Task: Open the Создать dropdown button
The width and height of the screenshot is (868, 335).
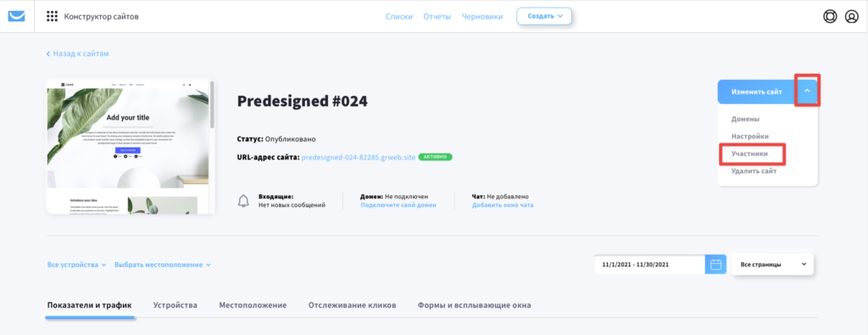Action: [544, 16]
